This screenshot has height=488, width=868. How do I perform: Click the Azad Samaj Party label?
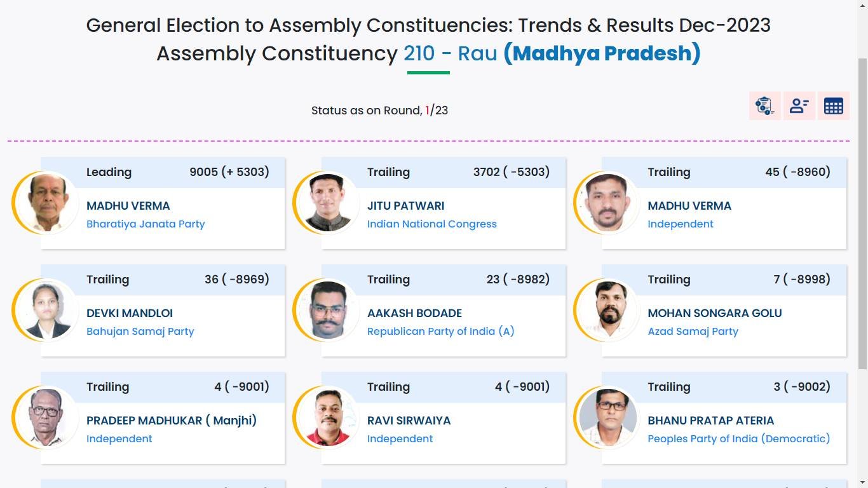pos(693,331)
